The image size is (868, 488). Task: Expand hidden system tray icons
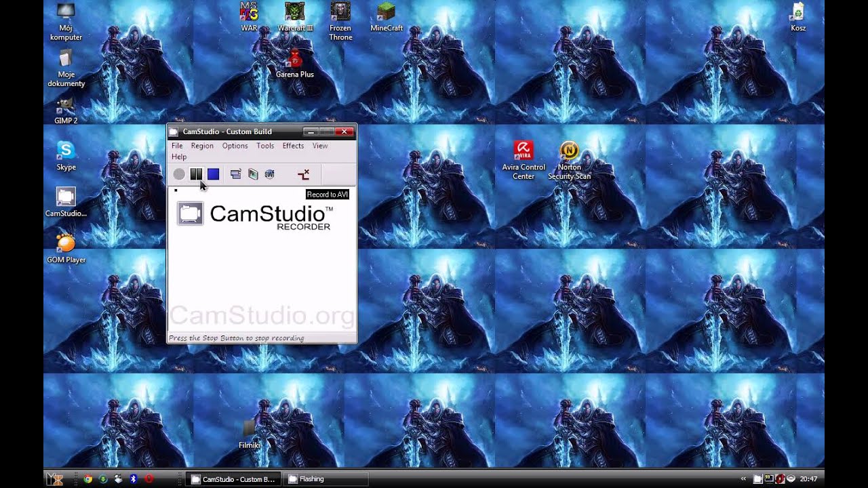[x=744, y=479]
